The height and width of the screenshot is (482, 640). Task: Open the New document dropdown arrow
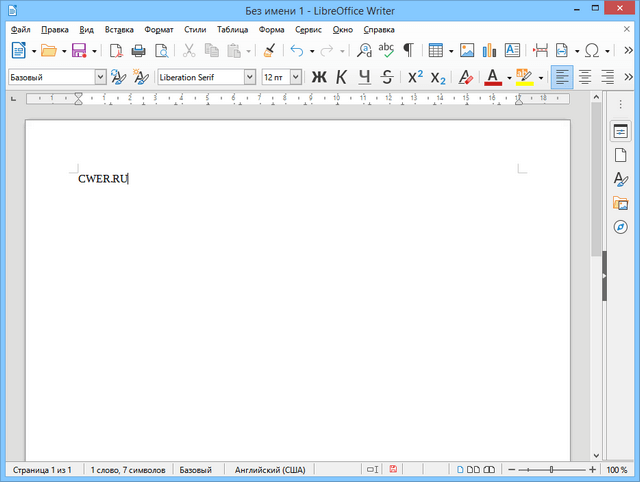pyautogui.click(x=34, y=51)
